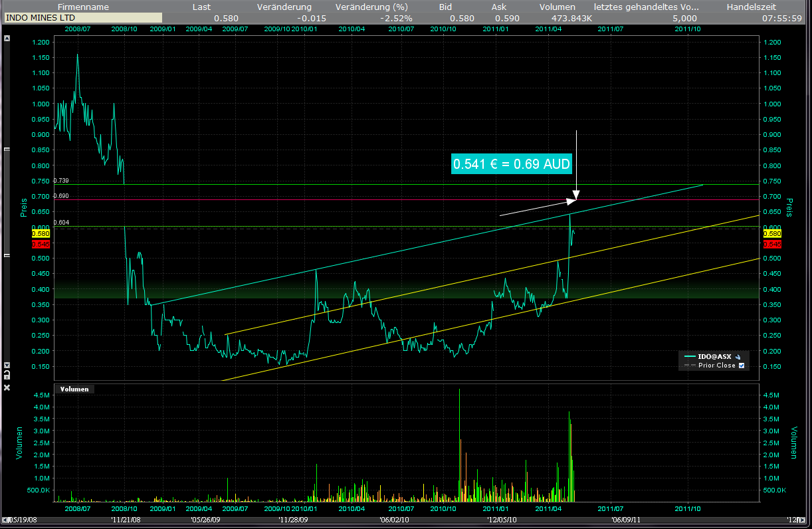Grab the top handle of the vertical zoom slider
Screen dimensions: 812x529
[7, 150]
